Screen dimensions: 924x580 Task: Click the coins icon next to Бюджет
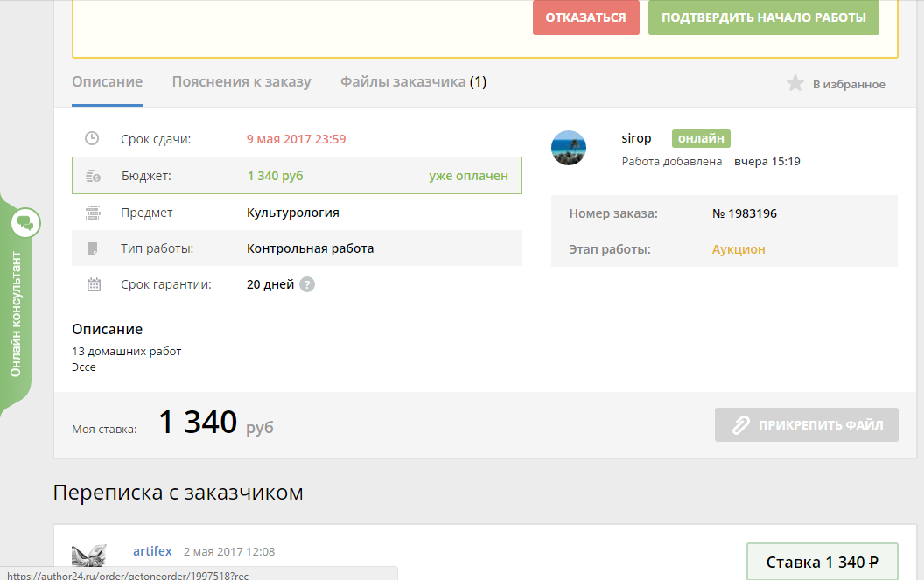93,176
